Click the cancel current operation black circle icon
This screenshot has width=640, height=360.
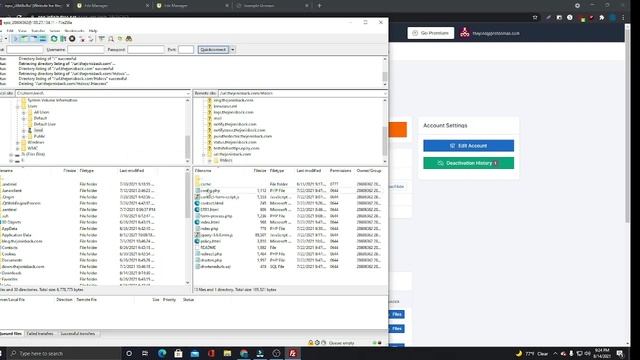coord(72,39)
